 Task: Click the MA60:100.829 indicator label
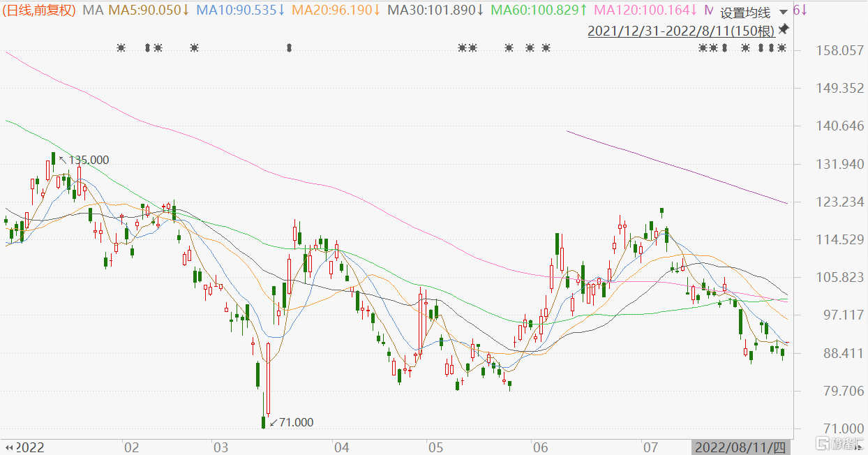(539, 10)
